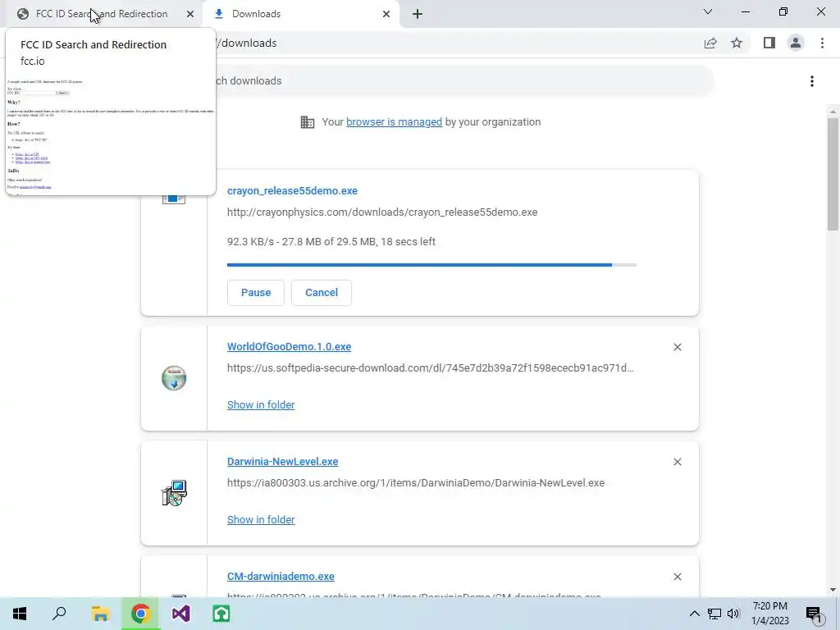Remove CM-darwiniademo.exe from the list

coord(677,577)
